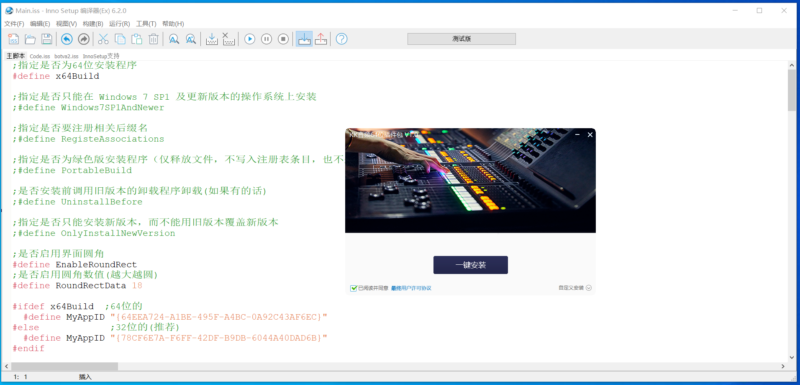Open the 工具(T) menu

(x=146, y=24)
